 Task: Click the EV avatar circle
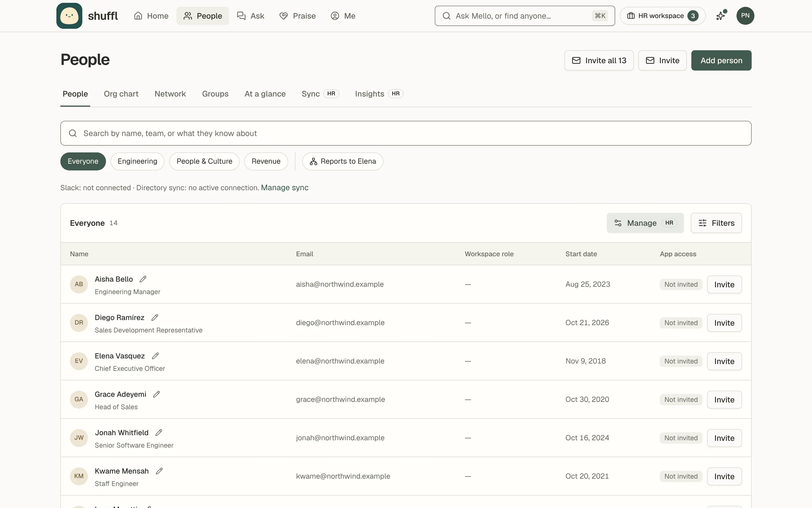click(x=79, y=361)
